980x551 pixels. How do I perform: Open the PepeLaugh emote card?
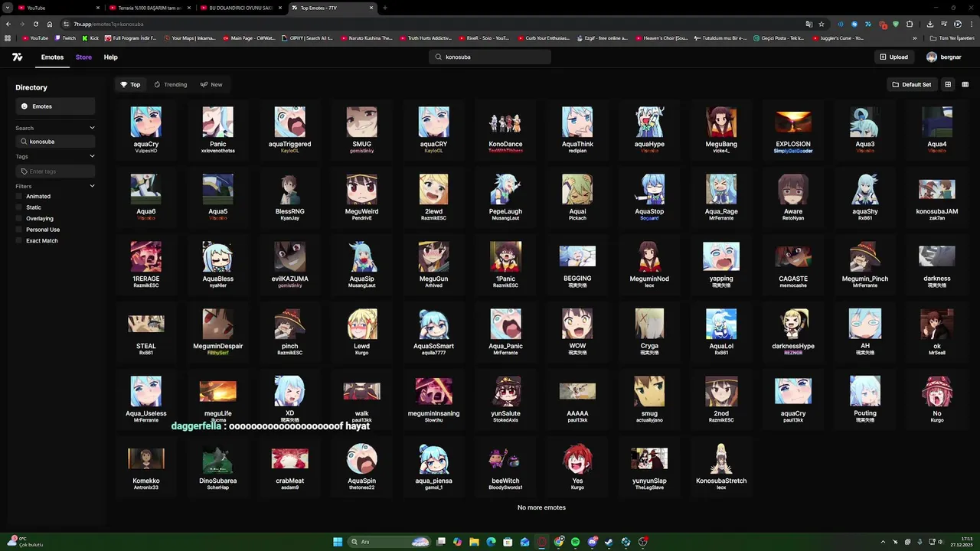(x=505, y=197)
